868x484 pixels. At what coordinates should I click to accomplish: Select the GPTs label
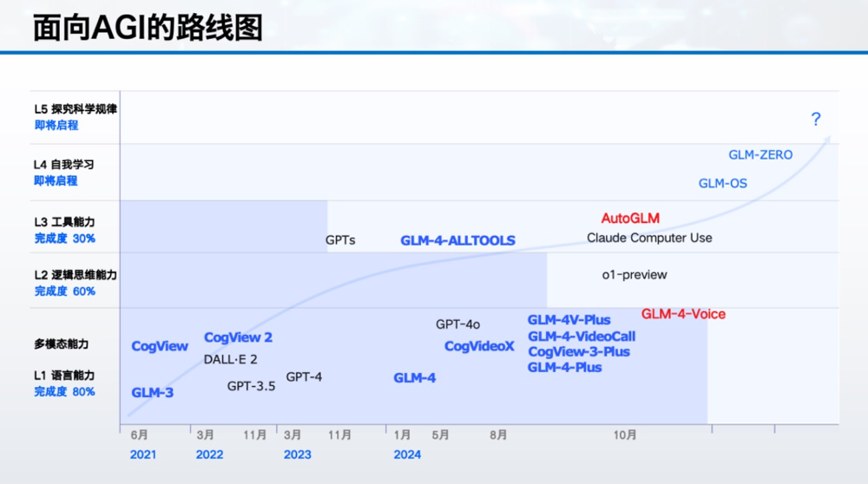click(x=340, y=240)
